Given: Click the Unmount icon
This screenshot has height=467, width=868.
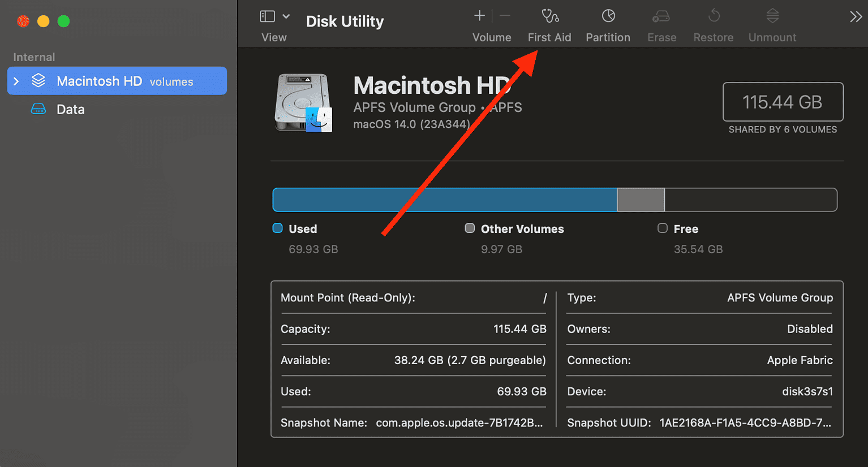Looking at the screenshot, I should pyautogui.click(x=772, y=23).
